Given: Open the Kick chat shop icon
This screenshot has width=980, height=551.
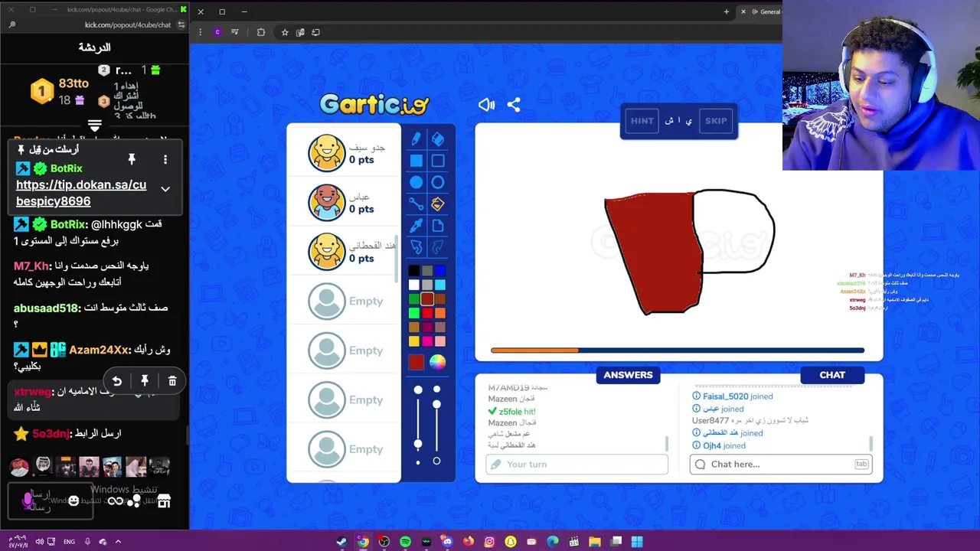Looking at the screenshot, I should pyautogui.click(x=163, y=501).
